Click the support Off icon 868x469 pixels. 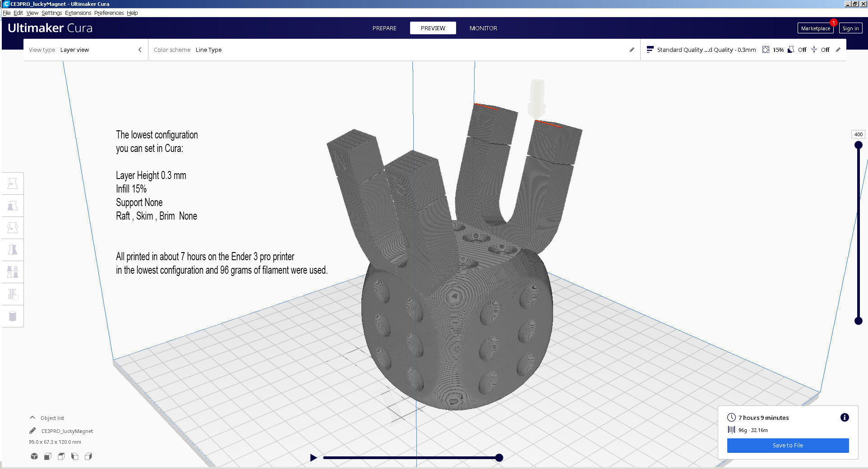(x=791, y=50)
